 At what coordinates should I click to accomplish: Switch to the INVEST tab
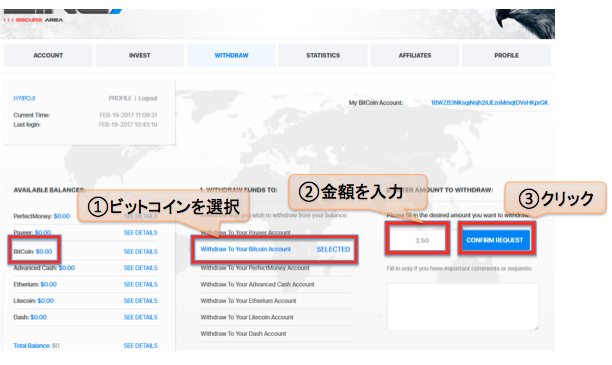pyautogui.click(x=140, y=55)
